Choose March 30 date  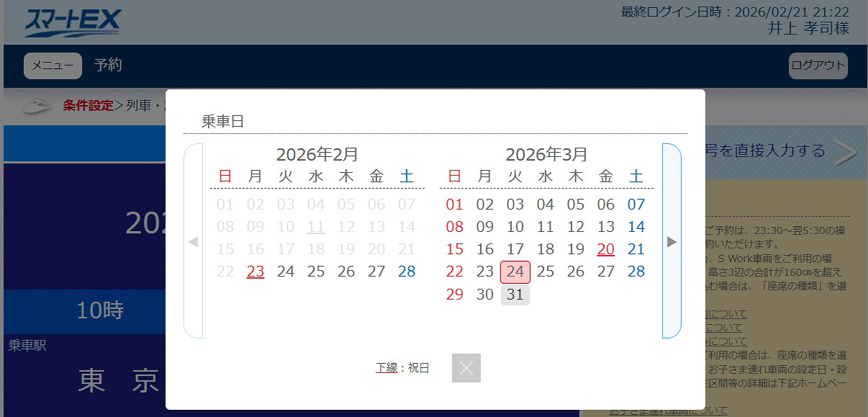(x=485, y=294)
